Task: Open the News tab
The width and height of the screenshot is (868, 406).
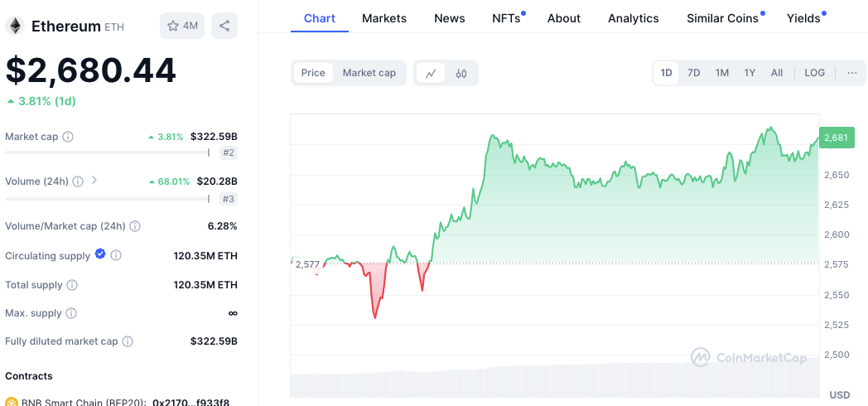Action: pos(450,18)
